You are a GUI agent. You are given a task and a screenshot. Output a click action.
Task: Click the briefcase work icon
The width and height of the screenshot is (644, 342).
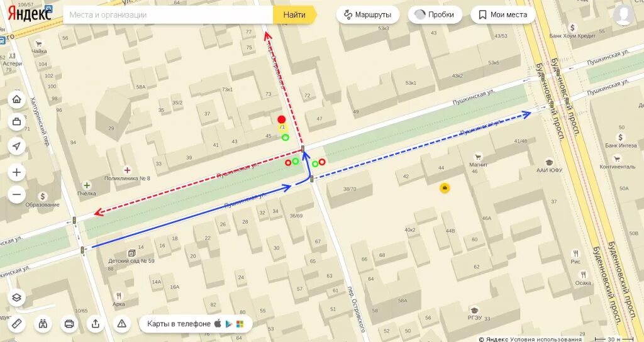tap(17, 122)
